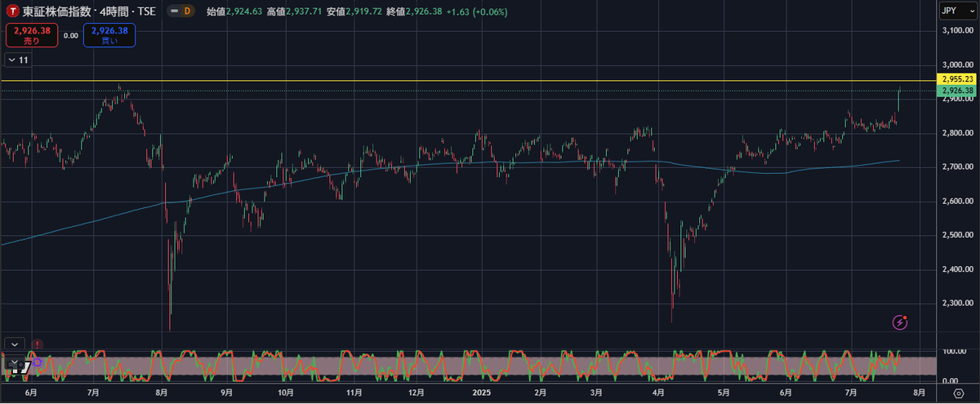
Task: Click the red TSE symbol logo
Action: point(13,11)
